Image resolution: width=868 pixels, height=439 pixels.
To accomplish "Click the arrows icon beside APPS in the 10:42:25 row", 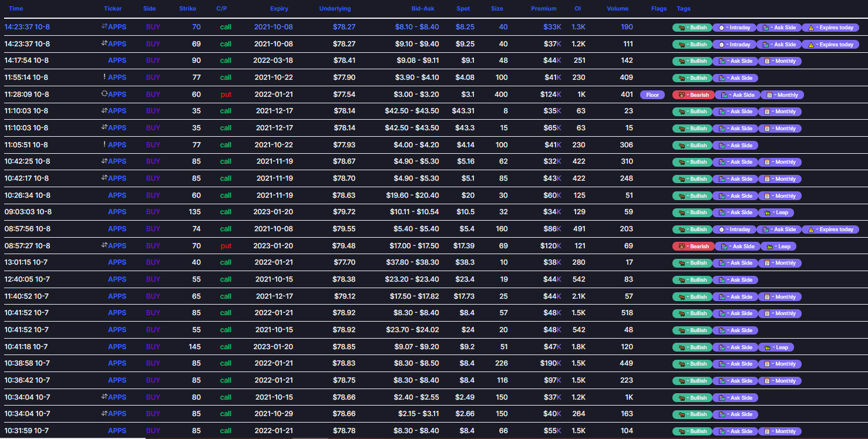I will point(104,161).
